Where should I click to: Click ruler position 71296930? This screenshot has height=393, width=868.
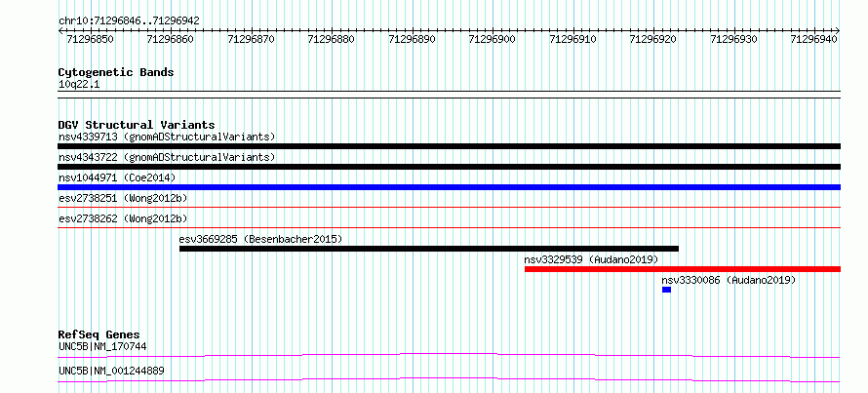pyautogui.click(x=734, y=39)
